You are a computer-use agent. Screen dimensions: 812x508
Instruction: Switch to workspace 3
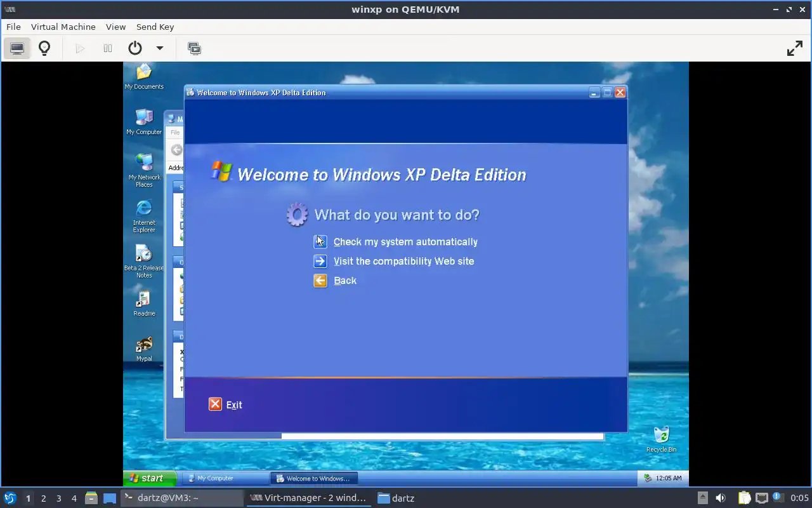58,498
